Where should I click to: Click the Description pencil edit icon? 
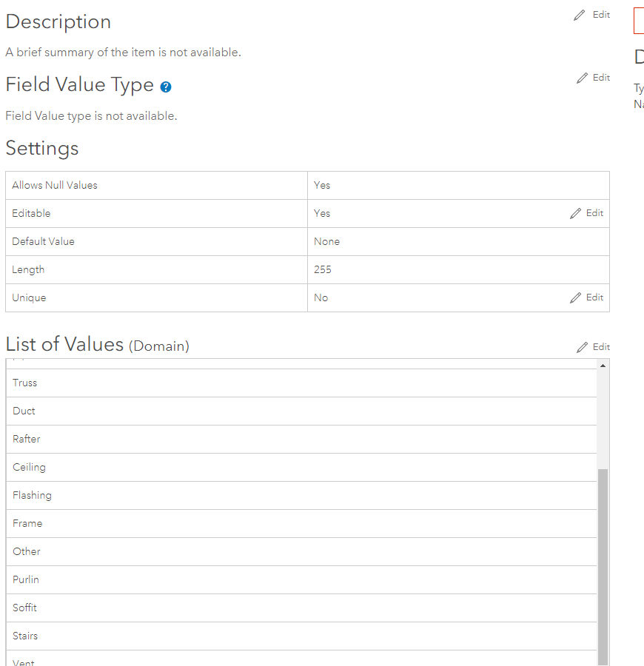click(x=580, y=15)
